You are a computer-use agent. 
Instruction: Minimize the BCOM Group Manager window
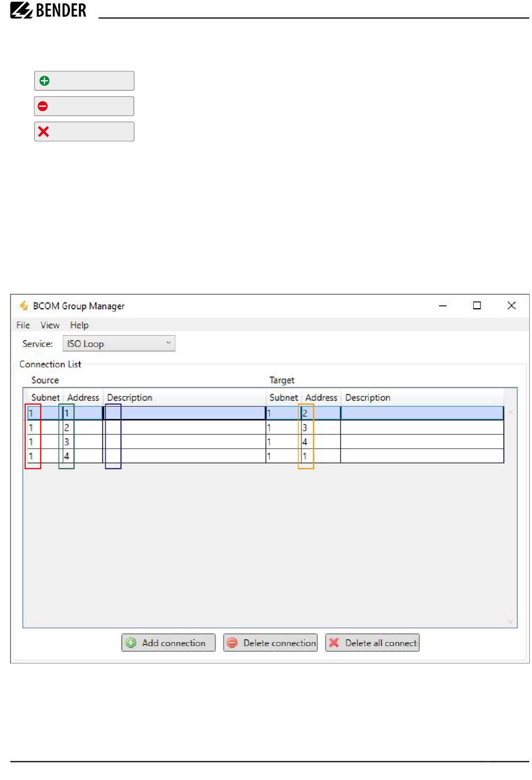click(x=442, y=305)
